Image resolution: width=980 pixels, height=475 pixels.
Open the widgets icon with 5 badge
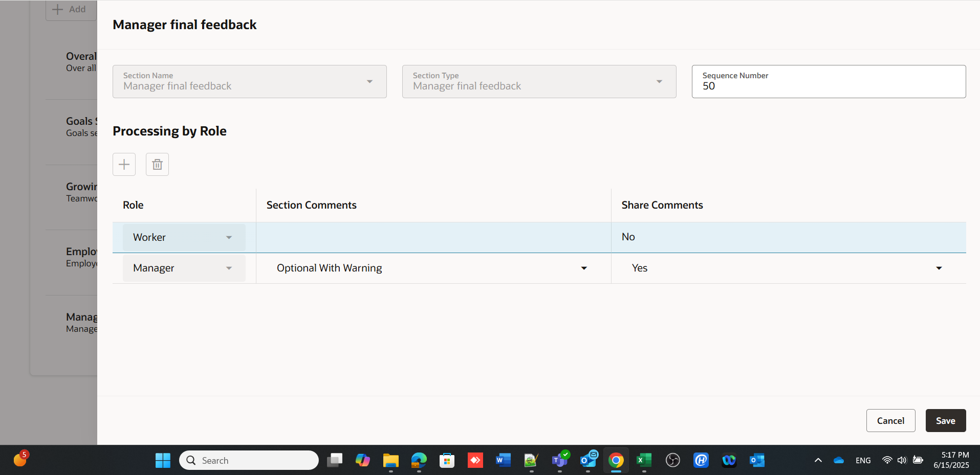(20, 459)
